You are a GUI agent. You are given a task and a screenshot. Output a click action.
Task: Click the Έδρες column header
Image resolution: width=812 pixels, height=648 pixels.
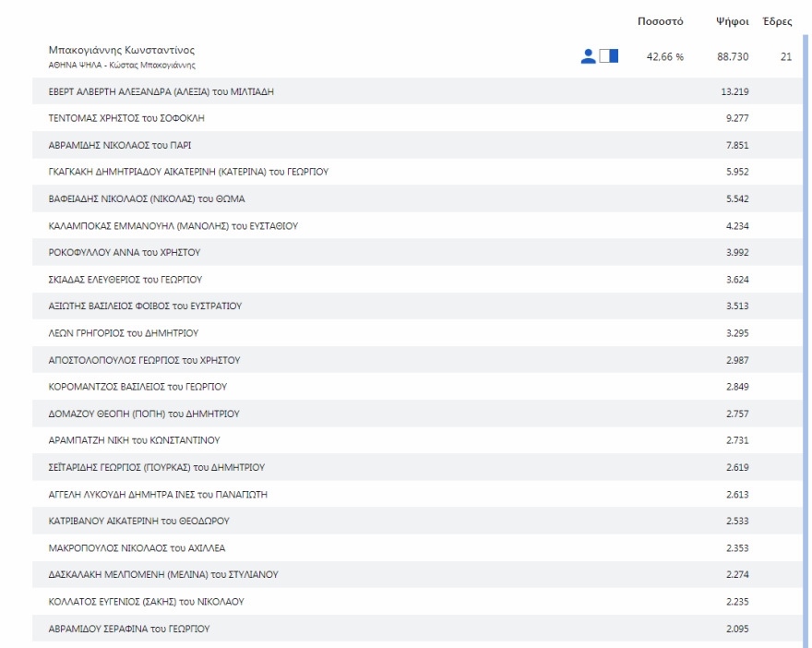(x=777, y=21)
